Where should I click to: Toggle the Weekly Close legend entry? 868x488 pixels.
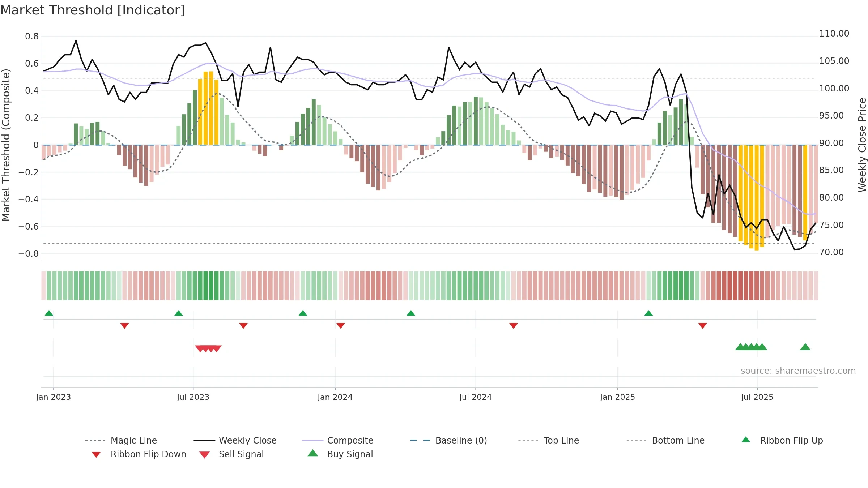coord(235,440)
